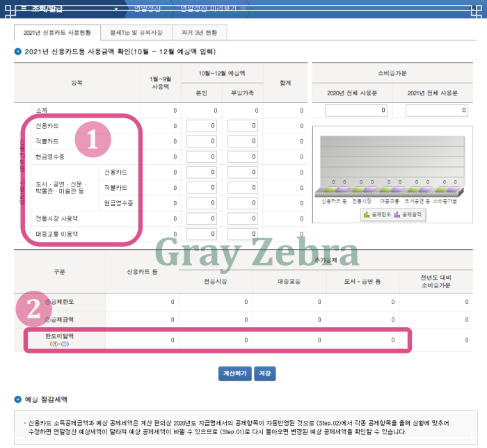Click the 부양가족 input for top-level 직불카드 row
Image resolution: width=487 pixels, height=448 pixels.
(x=243, y=141)
